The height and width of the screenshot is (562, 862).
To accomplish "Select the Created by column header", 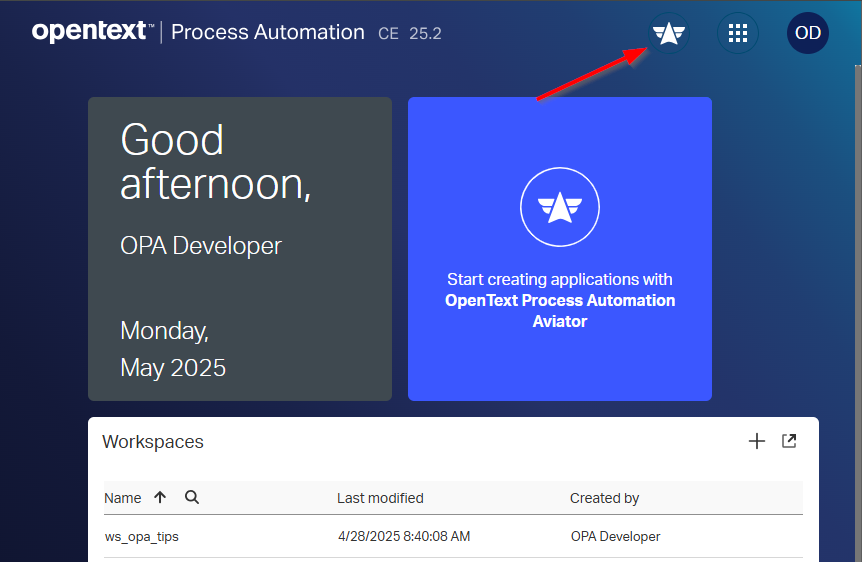I will click(604, 498).
